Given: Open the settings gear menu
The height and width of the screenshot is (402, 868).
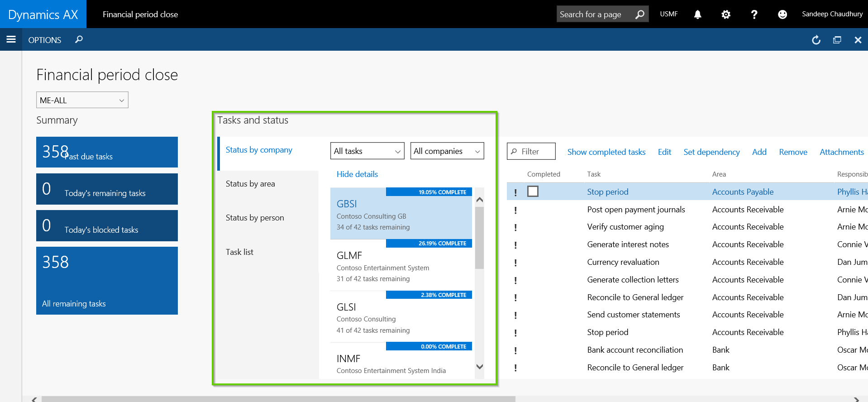Looking at the screenshot, I should tap(725, 14).
